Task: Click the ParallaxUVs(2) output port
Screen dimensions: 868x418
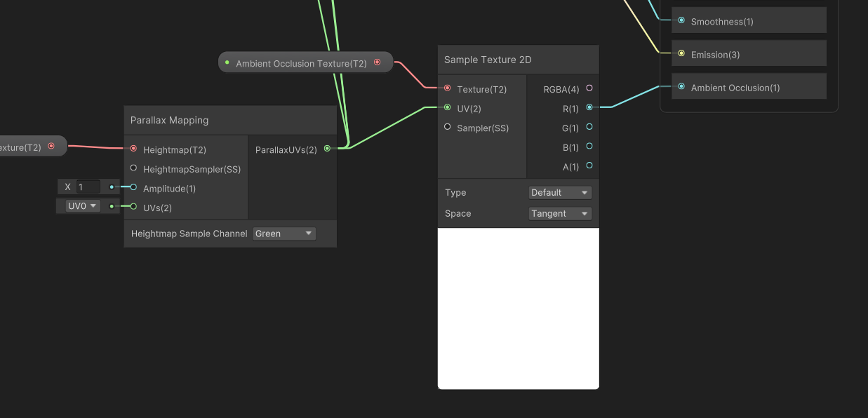Action: 327,149
